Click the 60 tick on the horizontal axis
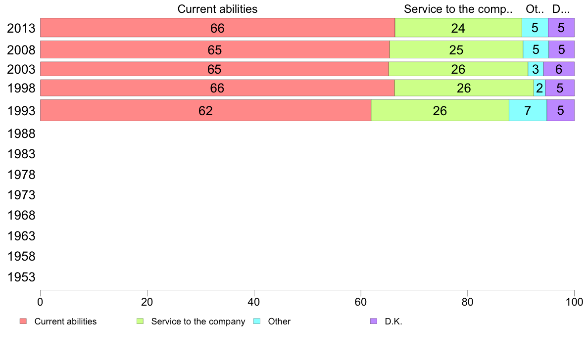The height and width of the screenshot is (364, 588). tap(360, 302)
